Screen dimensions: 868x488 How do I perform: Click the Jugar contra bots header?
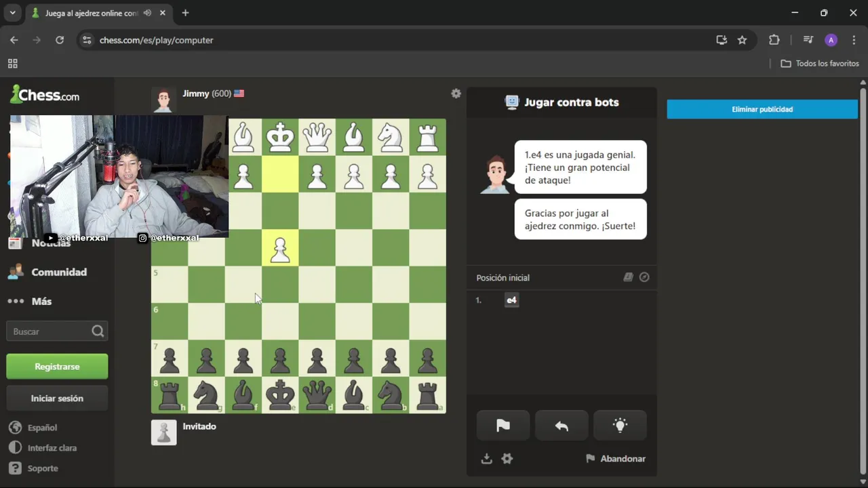561,102
